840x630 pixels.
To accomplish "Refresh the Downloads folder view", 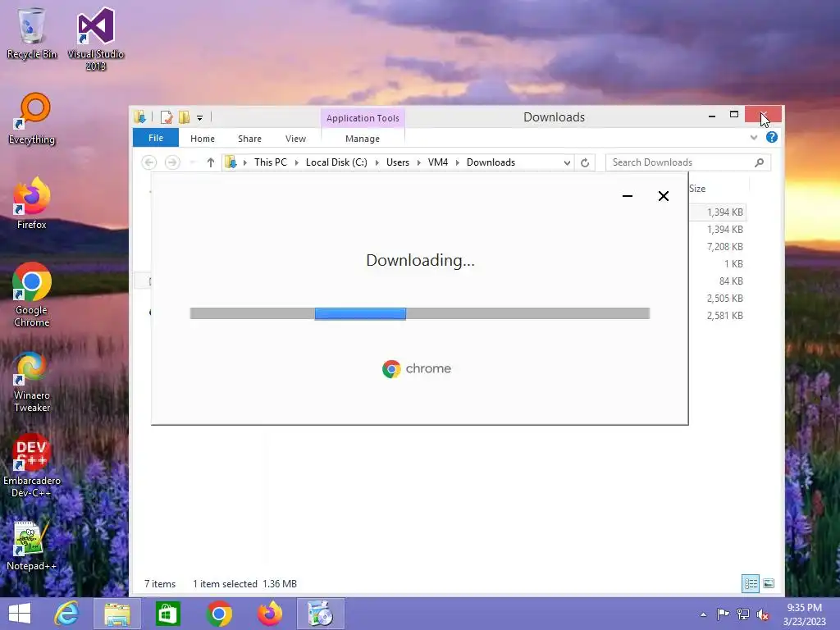I will [585, 163].
